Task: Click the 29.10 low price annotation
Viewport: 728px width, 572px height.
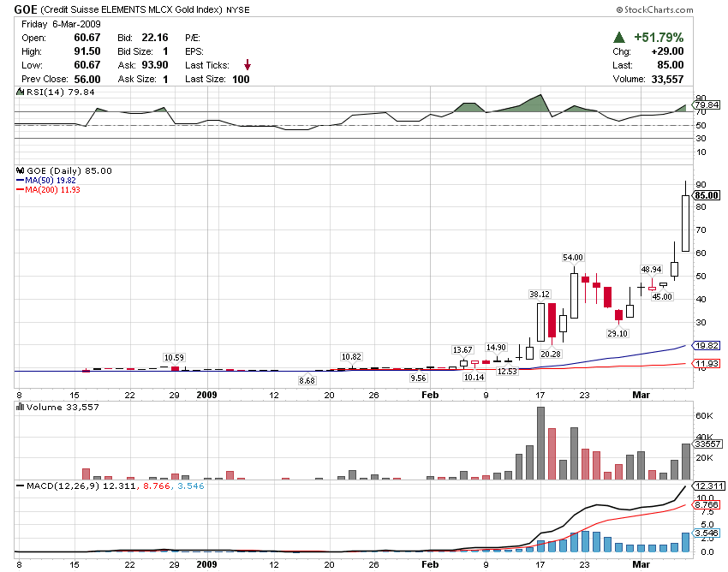Action: coord(617,333)
